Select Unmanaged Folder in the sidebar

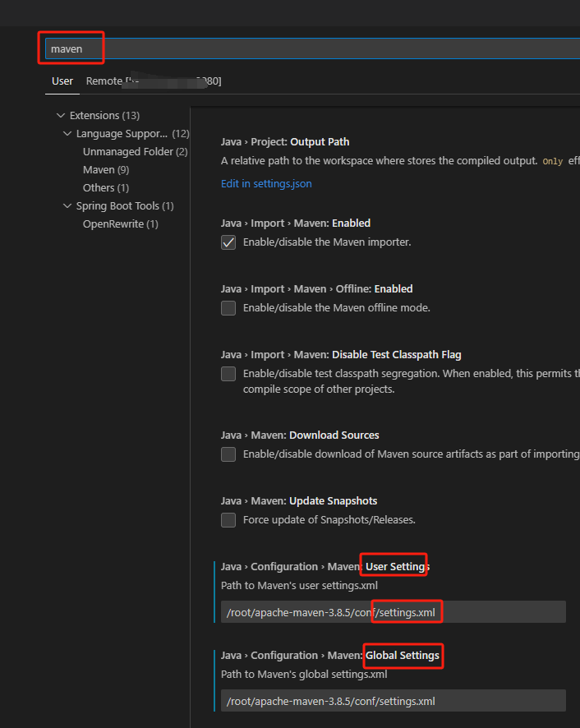coord(135,151)
